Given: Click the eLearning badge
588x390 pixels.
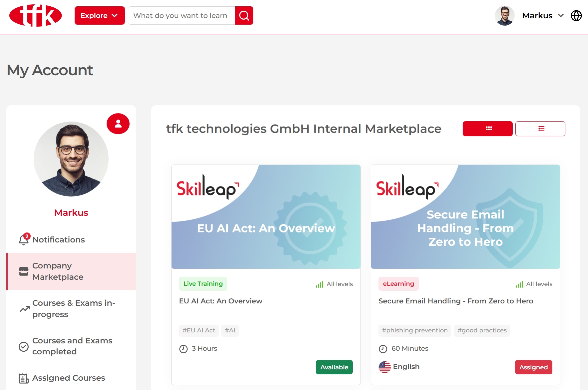Looking at the screenshot, I should click(398, 284).
